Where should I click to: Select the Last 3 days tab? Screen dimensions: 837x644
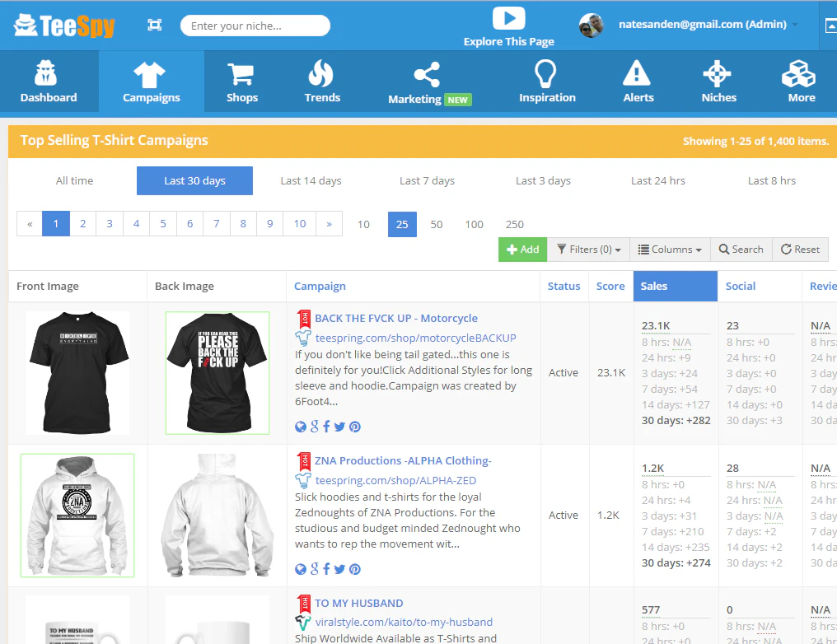543,181
